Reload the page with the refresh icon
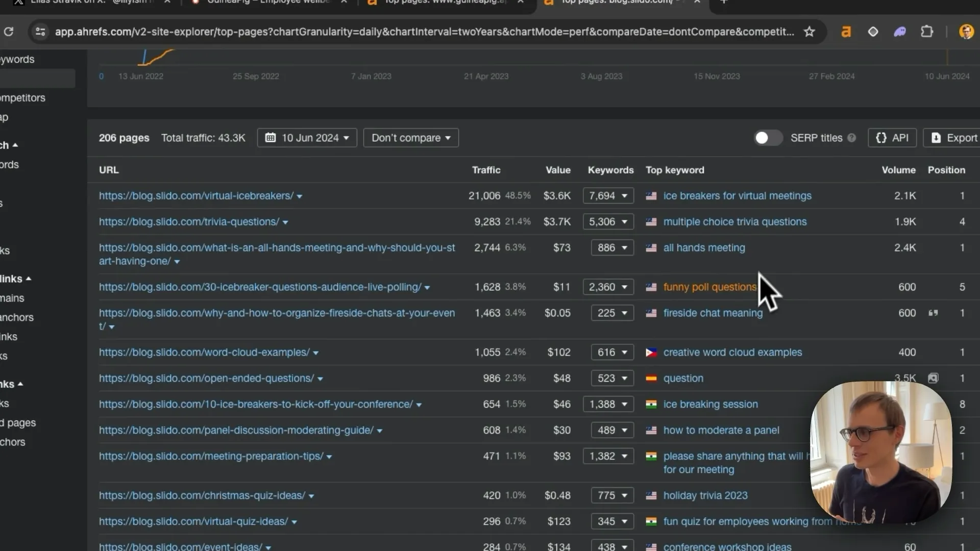 pyautogui.click(x=9, y=32)
